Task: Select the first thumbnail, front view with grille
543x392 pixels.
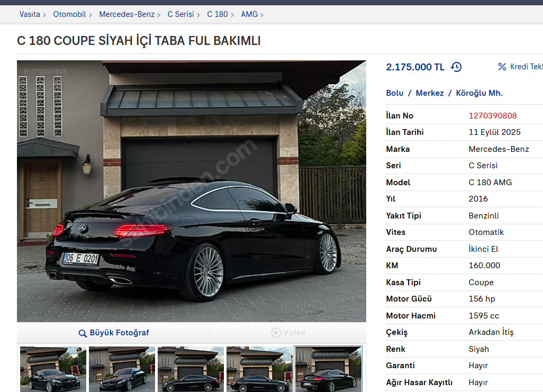Action: [53, 369]
